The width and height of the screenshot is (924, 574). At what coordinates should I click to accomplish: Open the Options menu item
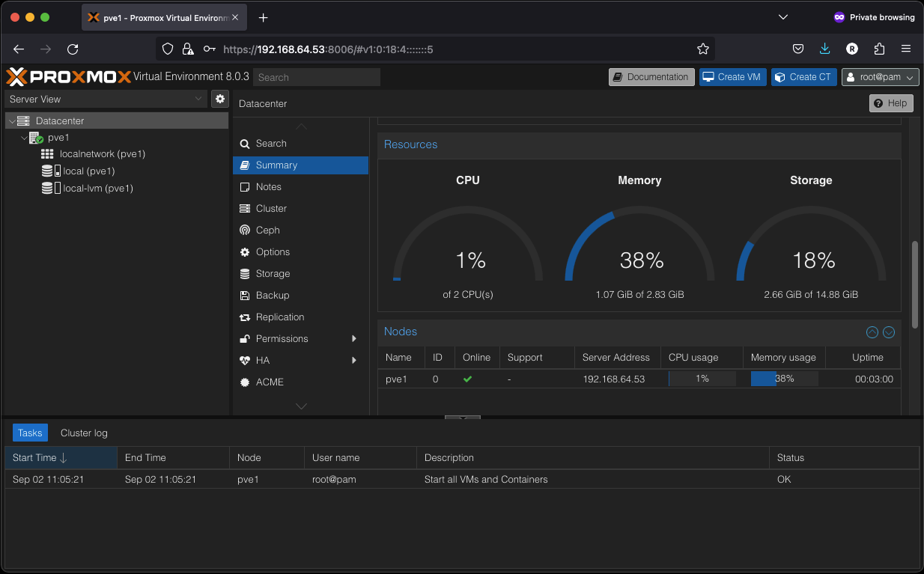click(300, 252)
